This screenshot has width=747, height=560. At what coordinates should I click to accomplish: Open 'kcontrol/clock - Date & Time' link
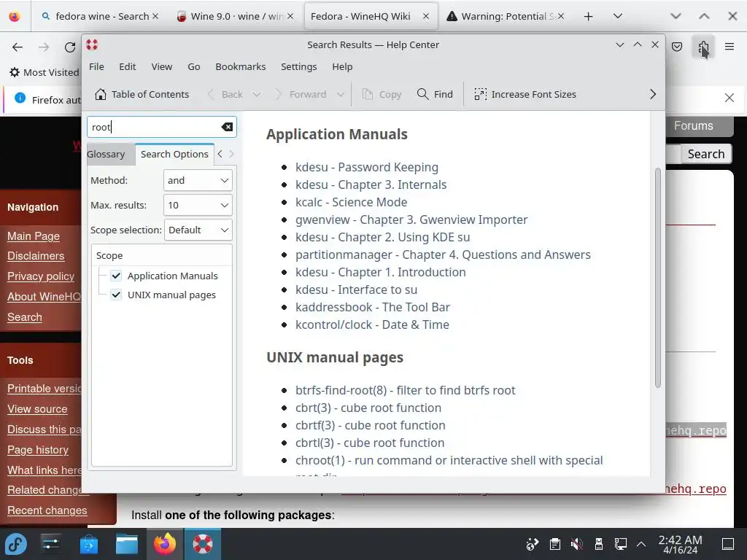coord(372,324)
